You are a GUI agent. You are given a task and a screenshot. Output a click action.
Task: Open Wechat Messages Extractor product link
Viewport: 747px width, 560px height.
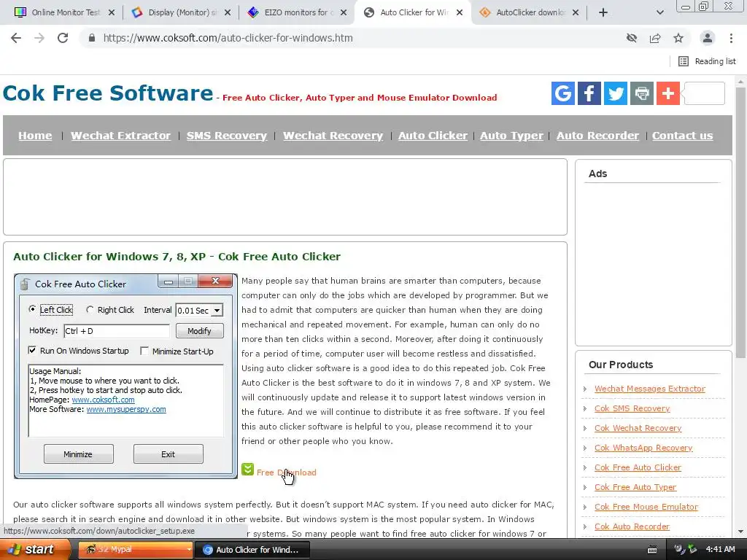click(x=650, y=389)
